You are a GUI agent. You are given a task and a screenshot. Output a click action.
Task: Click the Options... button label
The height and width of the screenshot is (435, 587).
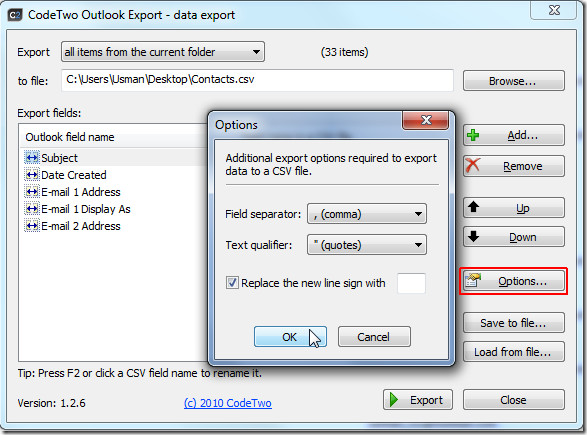point(523,281)
